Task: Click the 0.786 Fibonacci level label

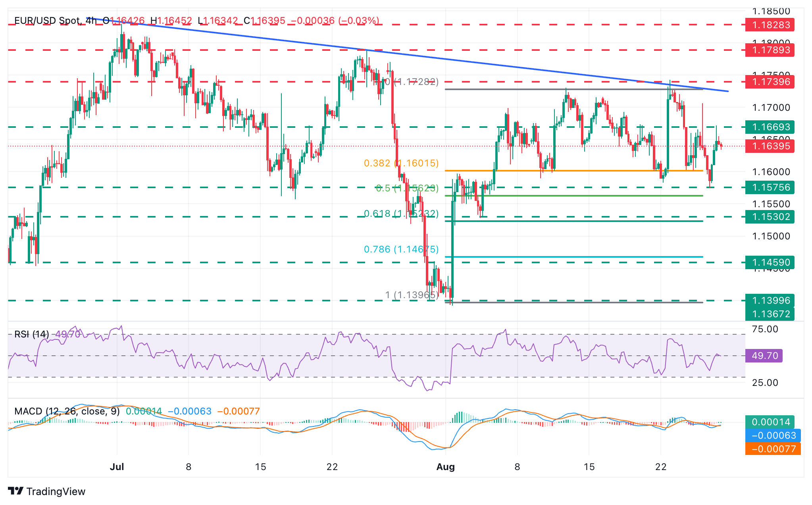Action: (x=401, y=249)
